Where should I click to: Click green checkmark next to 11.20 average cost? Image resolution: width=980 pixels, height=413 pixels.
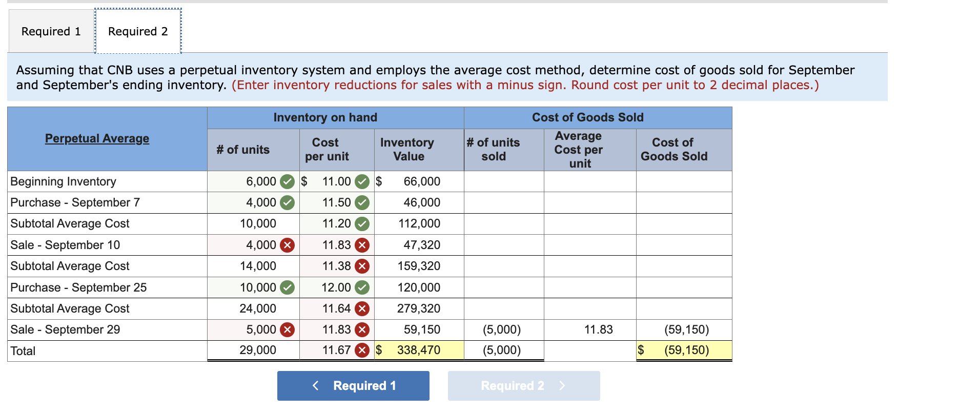(x=362, y=224)
